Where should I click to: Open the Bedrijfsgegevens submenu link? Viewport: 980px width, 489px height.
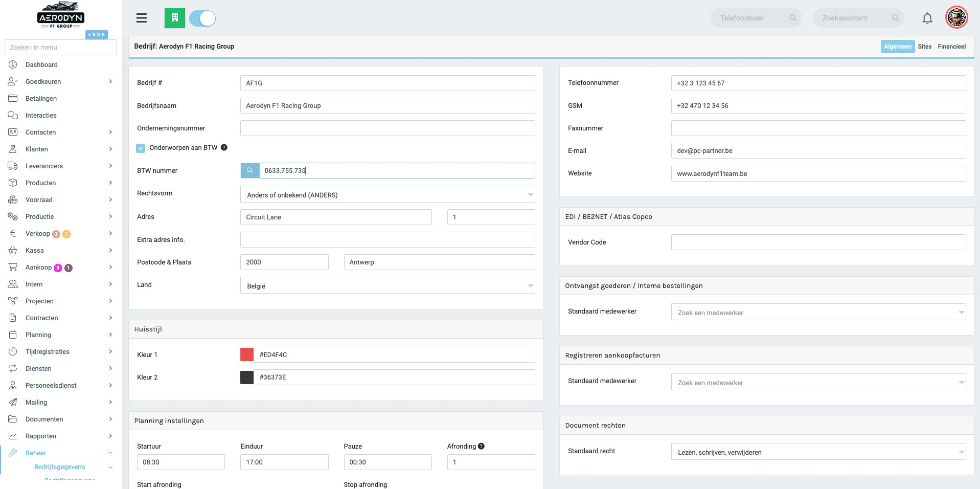pyautogui.click(x=59, y=467)
